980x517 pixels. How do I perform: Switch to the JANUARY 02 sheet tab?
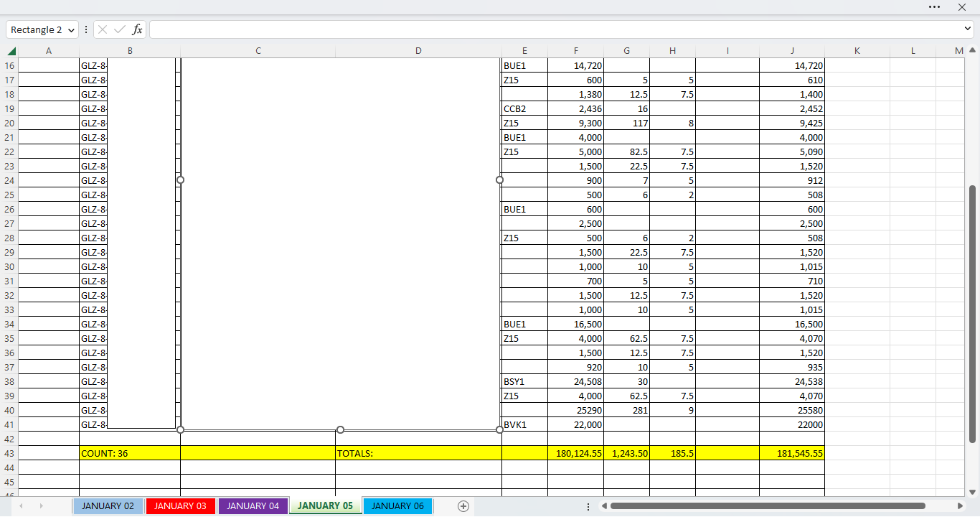[x=108, y=506]
